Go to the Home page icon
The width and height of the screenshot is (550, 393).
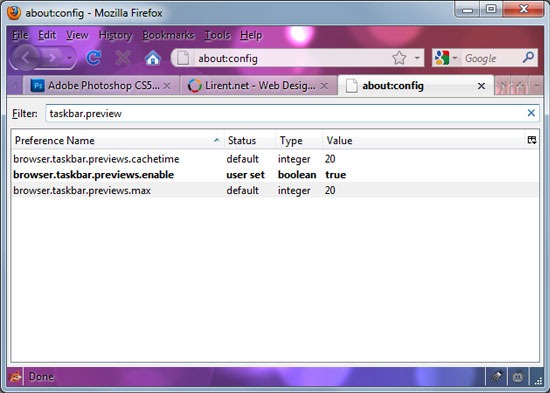coord(153,58)
